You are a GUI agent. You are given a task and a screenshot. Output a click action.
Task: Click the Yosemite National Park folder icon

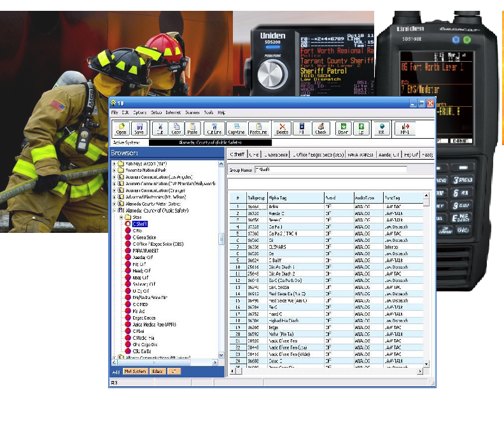121,170
